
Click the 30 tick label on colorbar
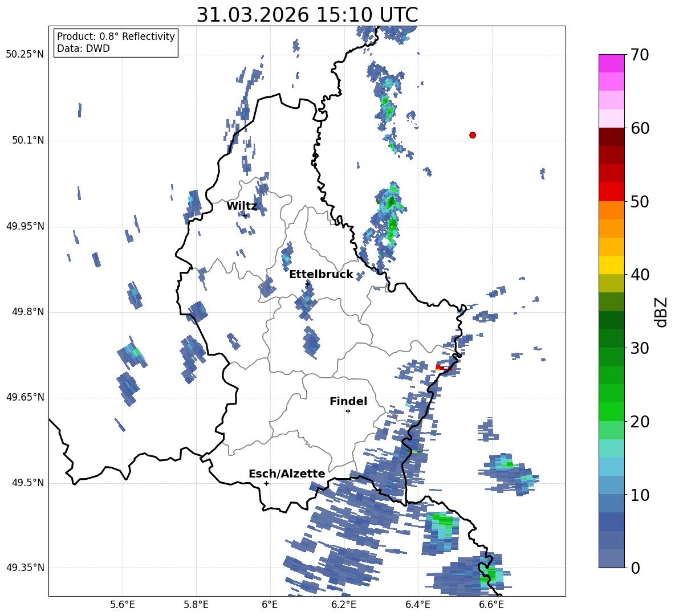coord(639,348)
